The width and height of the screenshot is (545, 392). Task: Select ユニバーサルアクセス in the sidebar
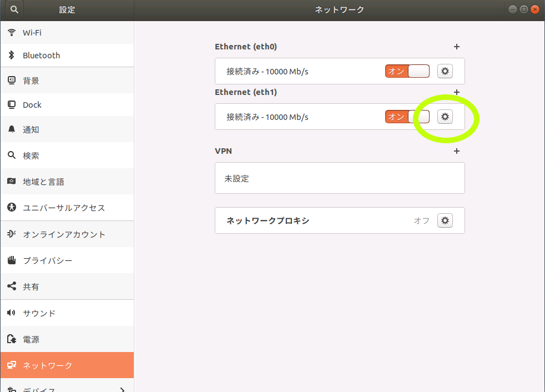pyautogui.click(x=67, y=208)
